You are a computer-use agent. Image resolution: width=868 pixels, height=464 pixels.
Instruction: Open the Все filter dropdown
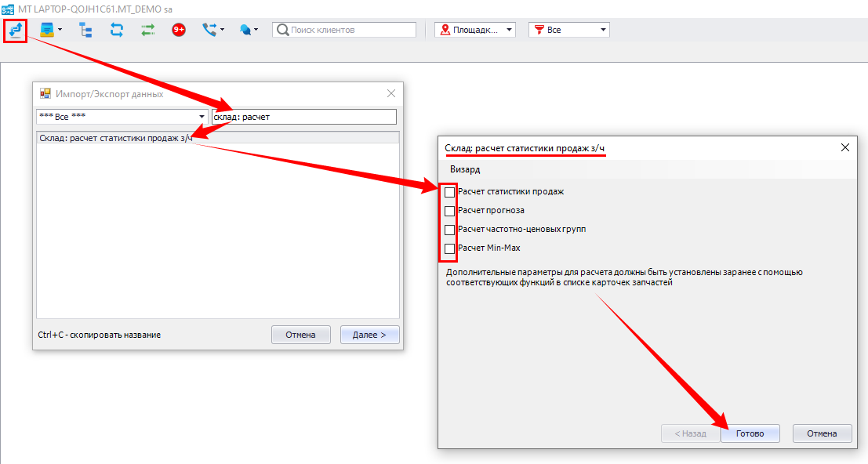tap(568, 30)
